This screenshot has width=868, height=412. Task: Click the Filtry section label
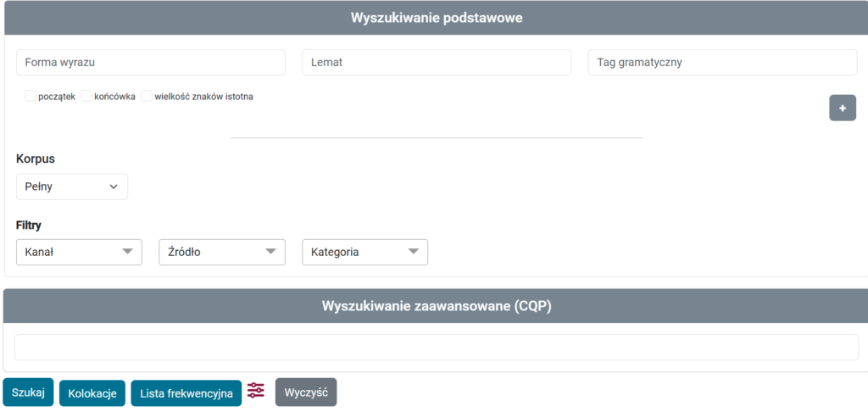[x=29, y=225]
